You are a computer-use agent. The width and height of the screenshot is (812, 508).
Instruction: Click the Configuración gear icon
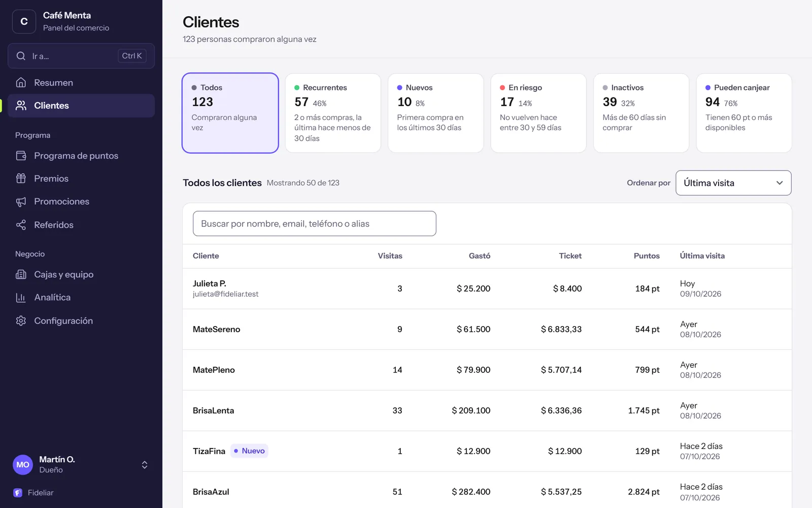(21, 321)
